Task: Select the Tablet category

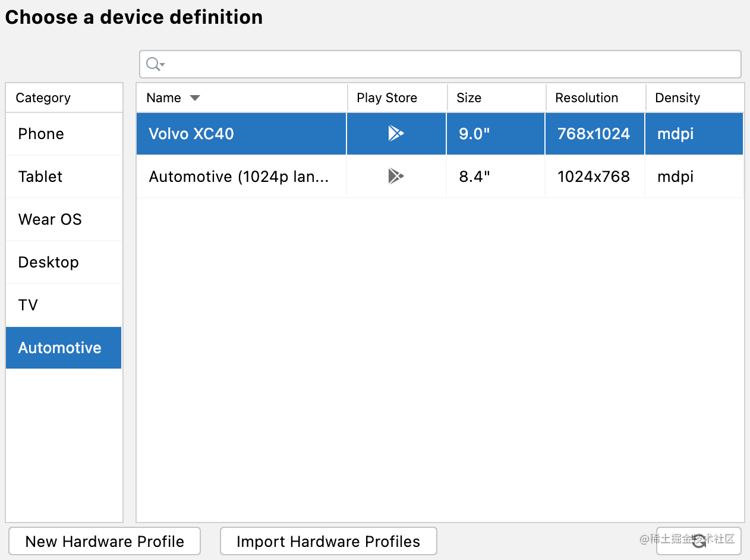Action: coord(40,176)
